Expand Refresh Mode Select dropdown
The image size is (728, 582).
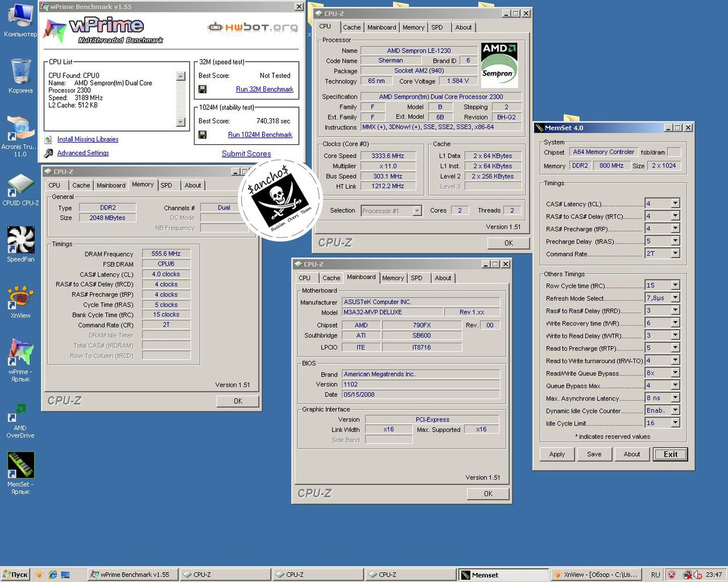point(675,298)
